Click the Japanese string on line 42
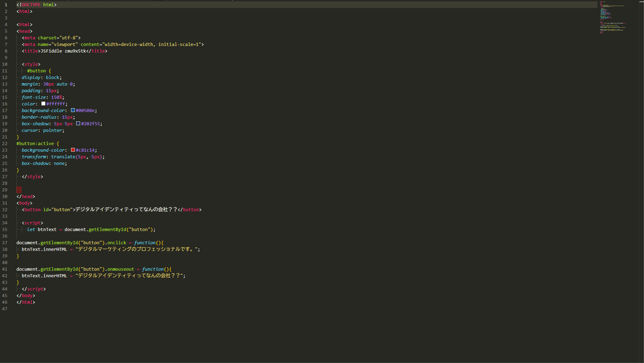 [129, 276]
